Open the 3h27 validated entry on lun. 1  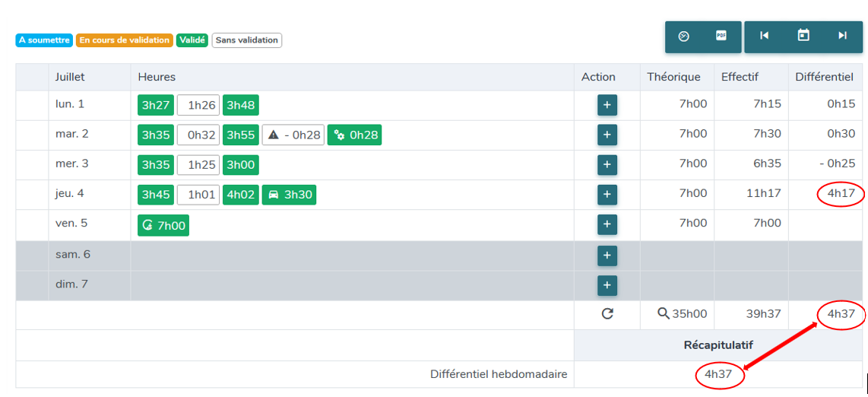pos(156,105)
